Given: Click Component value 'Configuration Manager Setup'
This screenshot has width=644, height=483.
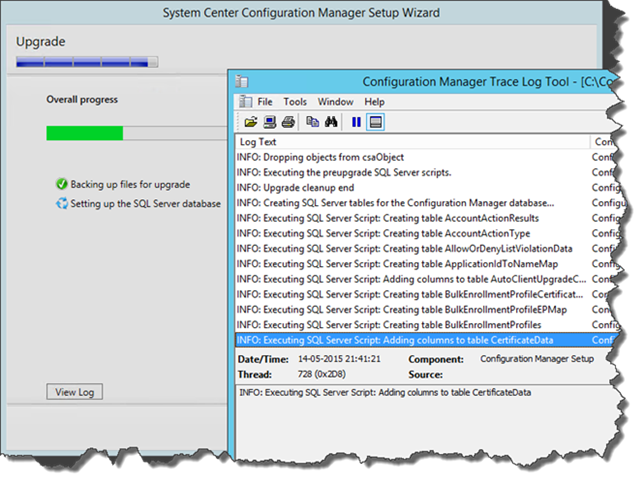Looking at the screenshot, I should (x=537, y=359).
